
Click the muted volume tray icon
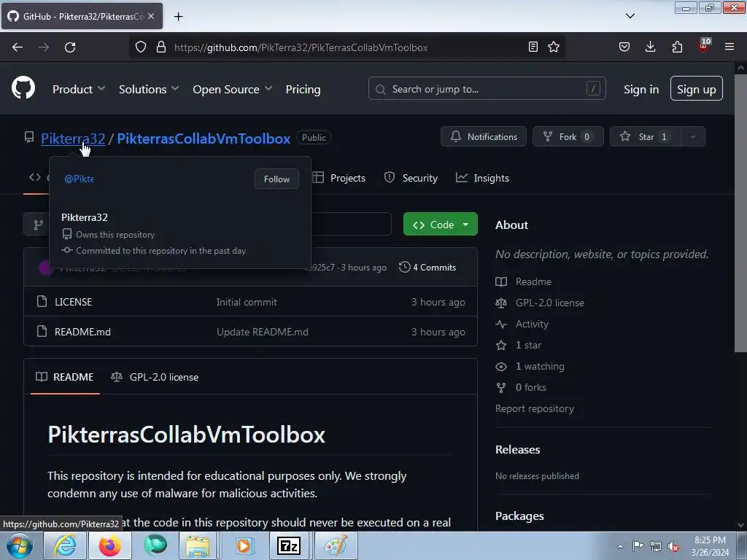(x=673, y=547)
